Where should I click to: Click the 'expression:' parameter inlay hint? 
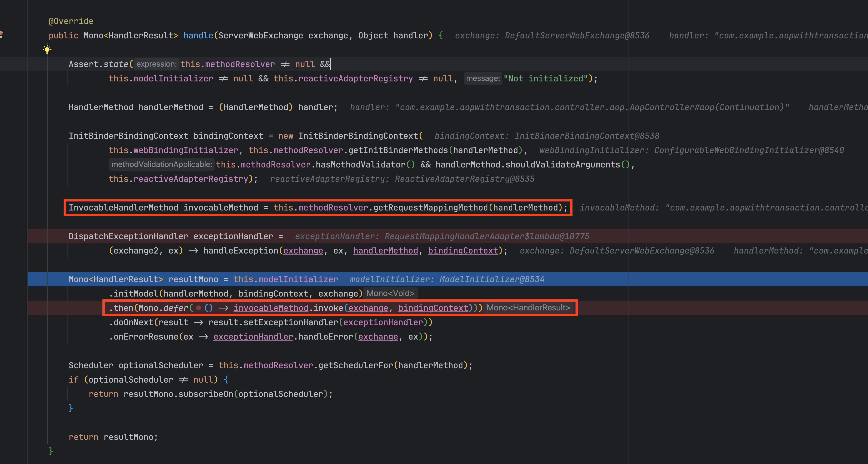pos(156,64)
